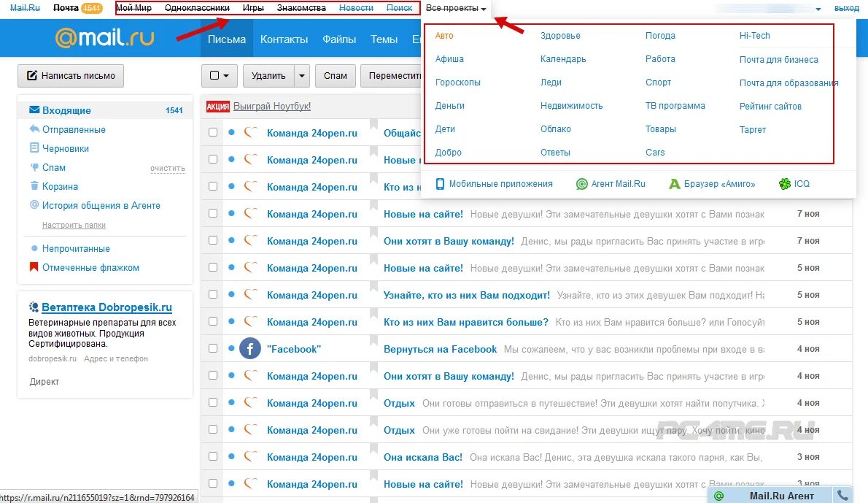Tick the checkbox in the select-all toolbar button
Viewport: 868px width, 503px height.
[x=214, y=75]
